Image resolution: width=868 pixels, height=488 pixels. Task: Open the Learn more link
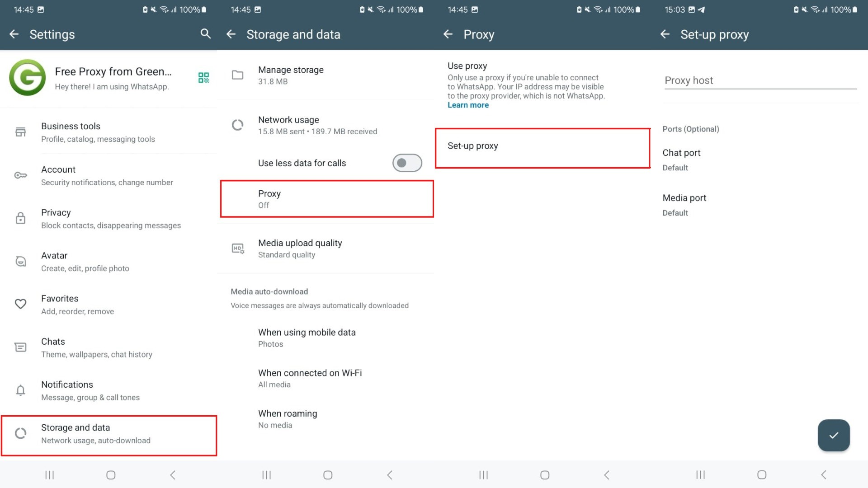coord(468,104)
